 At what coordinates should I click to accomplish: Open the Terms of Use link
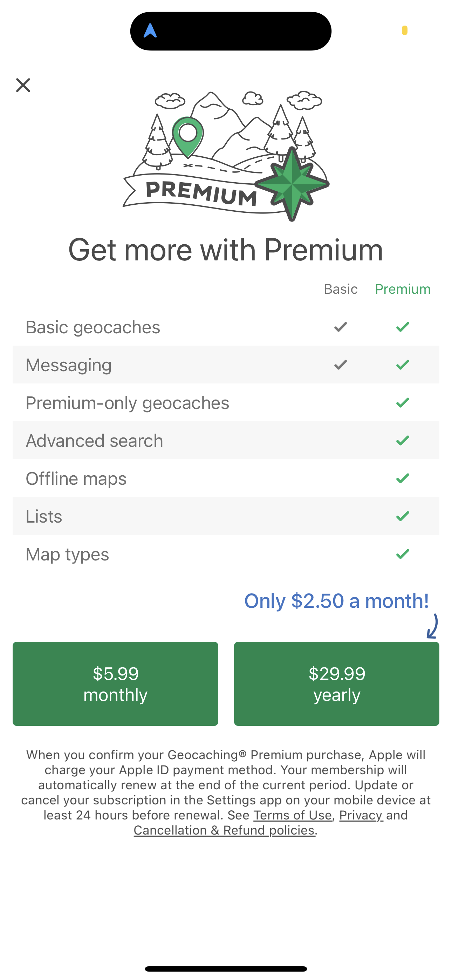point(293,815)
